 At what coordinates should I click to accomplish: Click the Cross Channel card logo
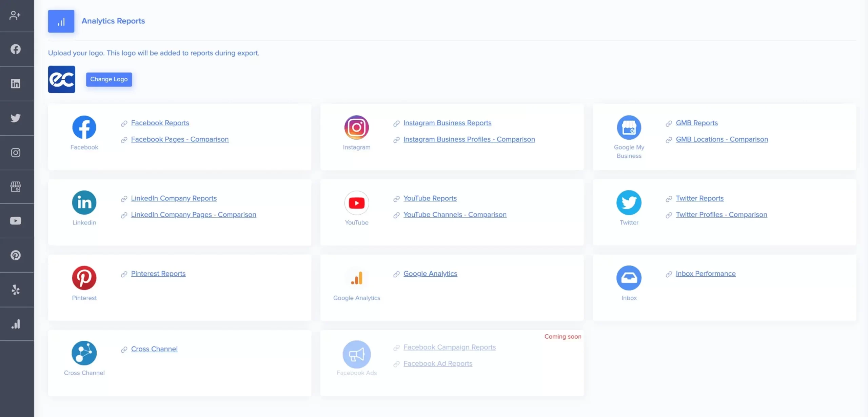click(84, 353)
